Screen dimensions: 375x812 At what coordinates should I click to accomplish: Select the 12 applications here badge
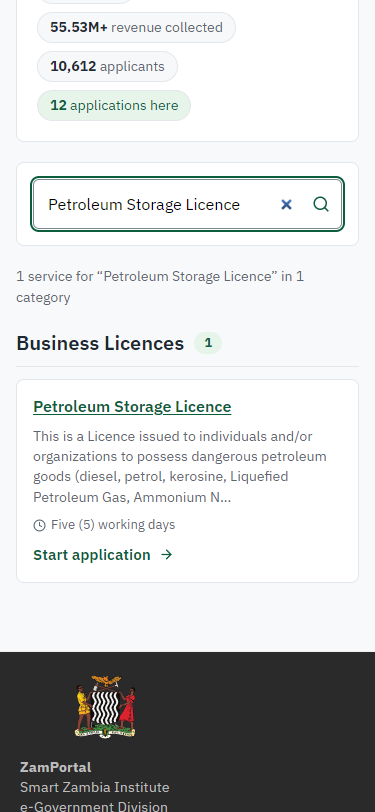114,106
